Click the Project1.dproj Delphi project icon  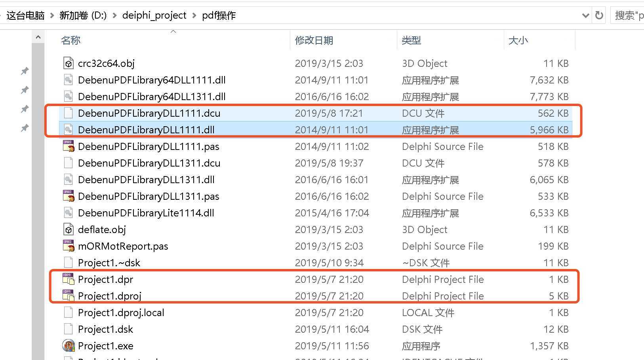click(69, 296)
